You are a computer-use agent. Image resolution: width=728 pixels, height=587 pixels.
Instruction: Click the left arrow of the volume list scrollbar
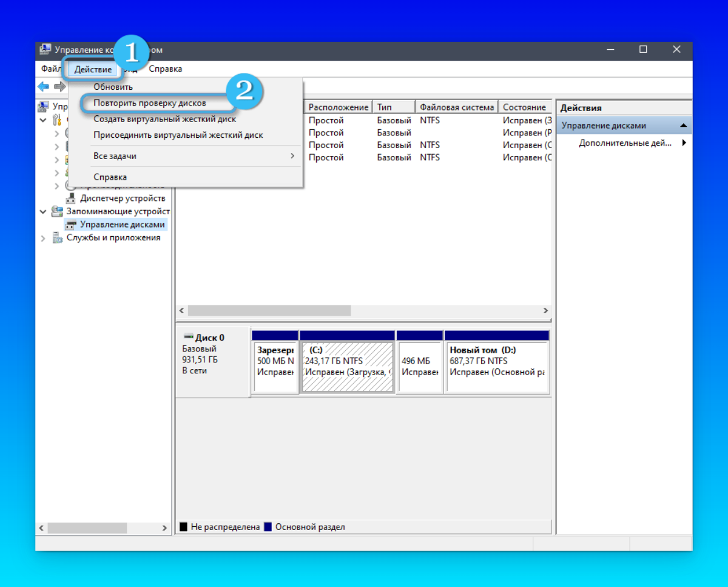(181, 310)
